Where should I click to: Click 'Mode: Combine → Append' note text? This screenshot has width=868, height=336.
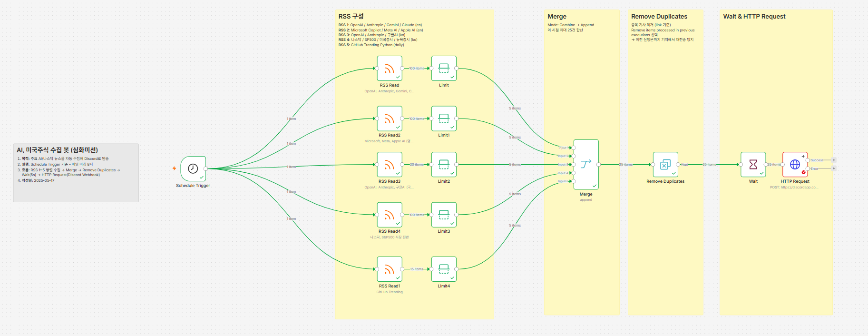click(x=571, y=25)
